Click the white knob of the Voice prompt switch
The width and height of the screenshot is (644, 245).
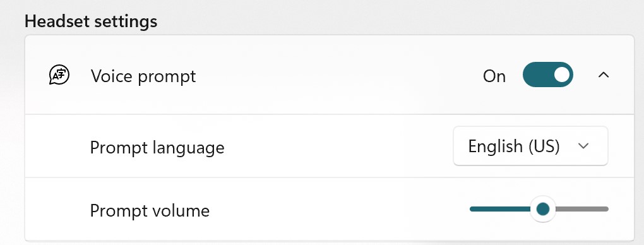point(561,75)
